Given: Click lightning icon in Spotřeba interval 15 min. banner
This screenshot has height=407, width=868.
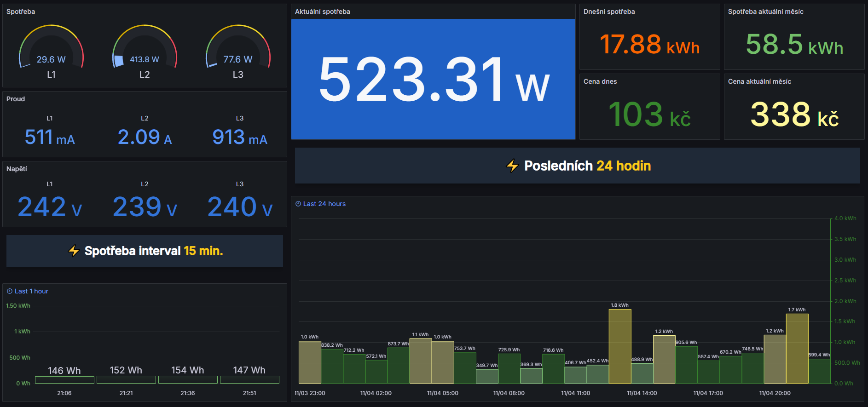Looking at the screenshot, I should tap(74, 251).
